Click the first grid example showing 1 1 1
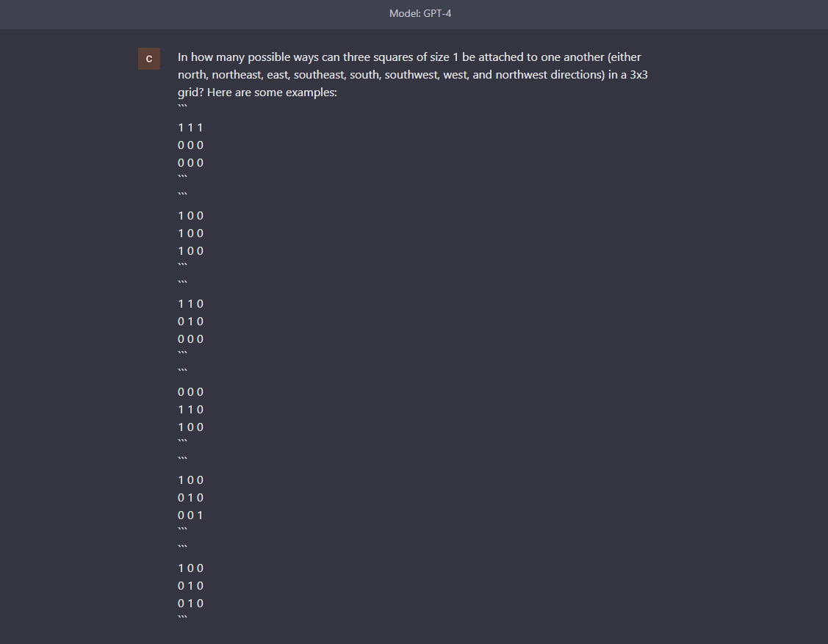Screen dimensions: 828x644 click(x=190, y=145)
